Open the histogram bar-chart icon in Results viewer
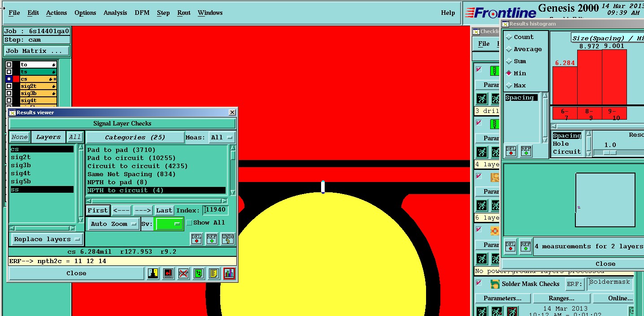The width and height of the screenshot is (644, 316). tap(229, 273)
